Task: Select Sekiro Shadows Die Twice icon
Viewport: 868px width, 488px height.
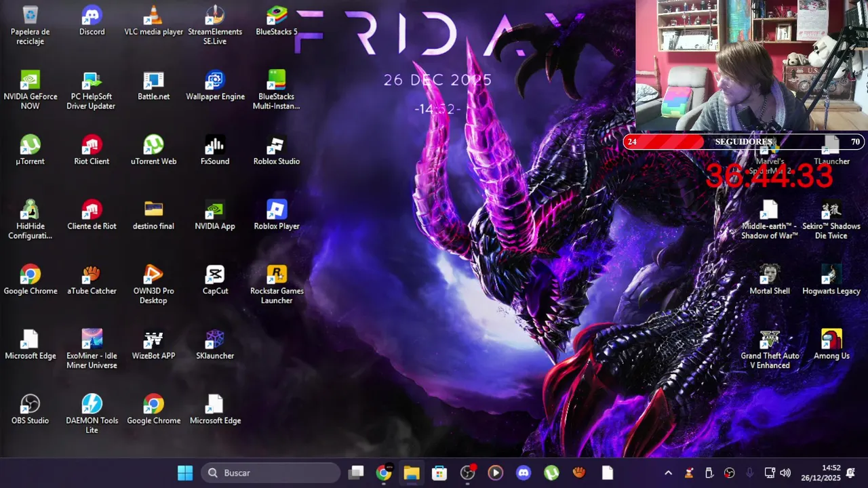Action: tap(831, 220)
